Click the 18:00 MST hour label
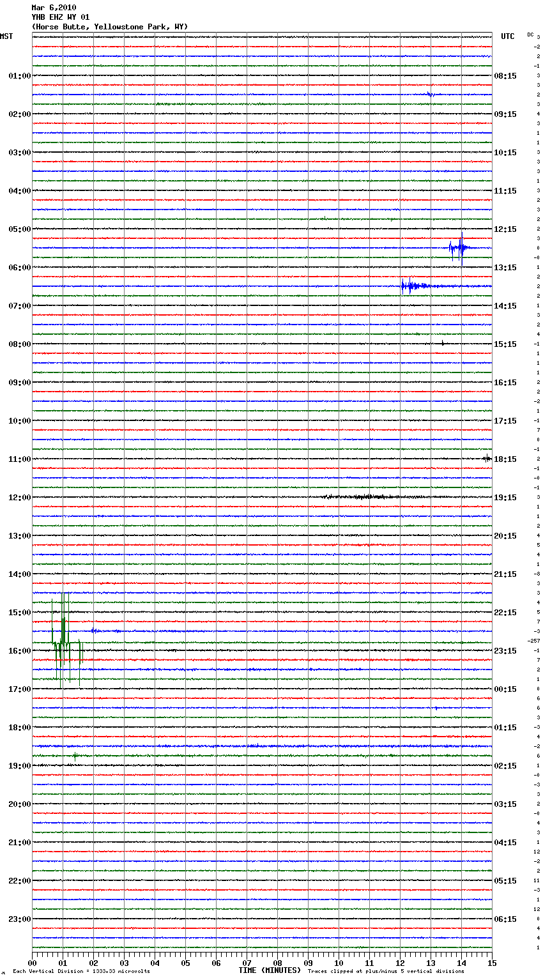Viewport: 543px width, 980px height. tap(20, 728)
